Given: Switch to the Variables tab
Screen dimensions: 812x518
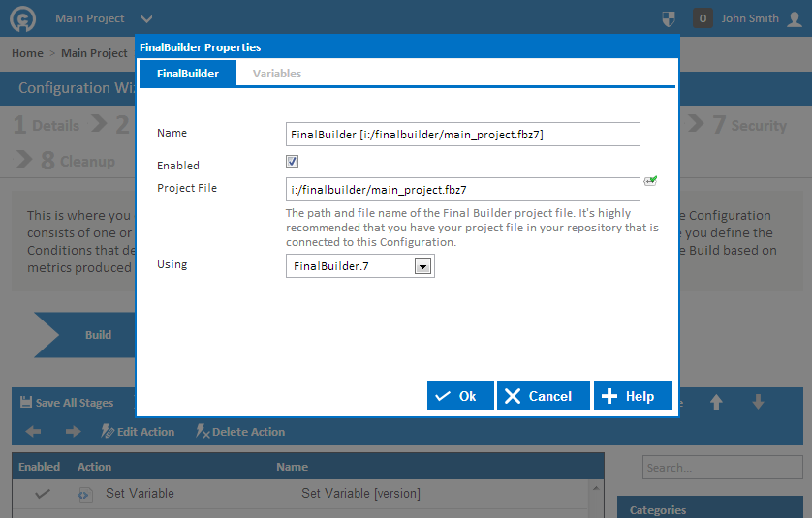Looking at the screenshot, I should pos(277,74).
